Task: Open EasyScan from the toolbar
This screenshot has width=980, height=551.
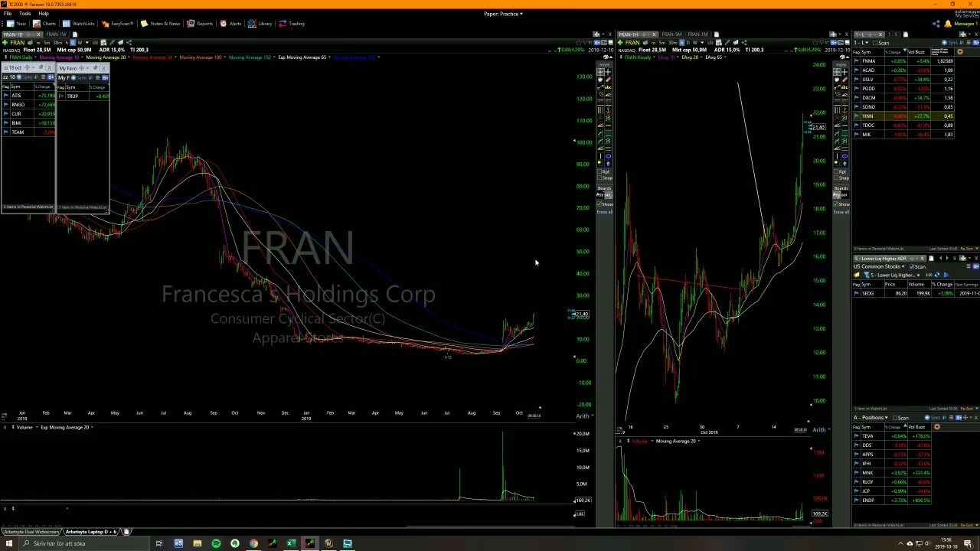Action: [x=117, y=24]
